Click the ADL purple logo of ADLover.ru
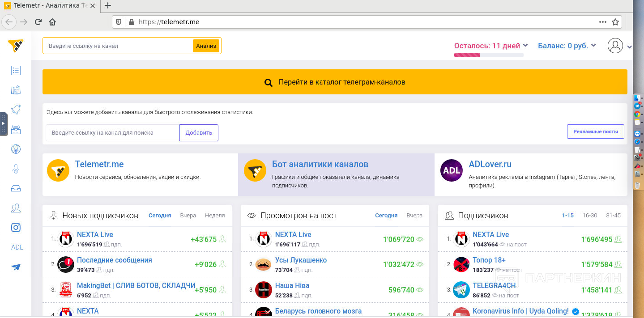This screenshot has height=318, width=644. [x=452, y=170]
